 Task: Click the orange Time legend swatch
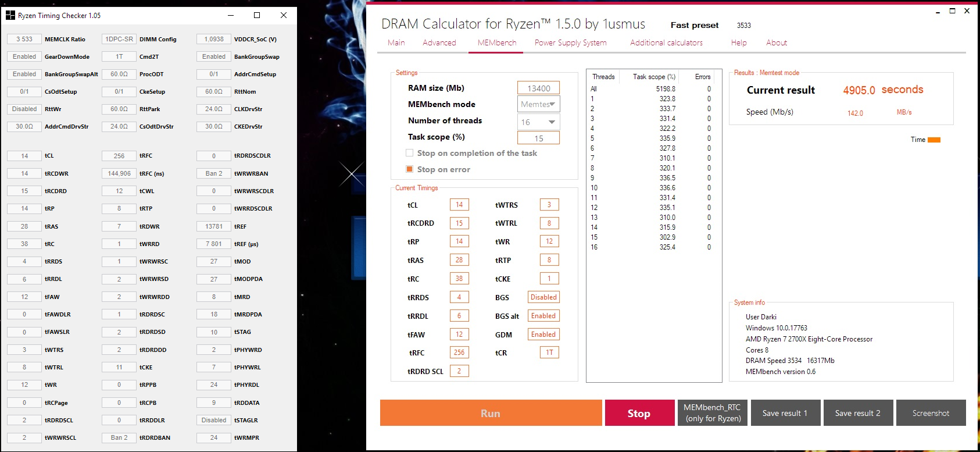934,140
